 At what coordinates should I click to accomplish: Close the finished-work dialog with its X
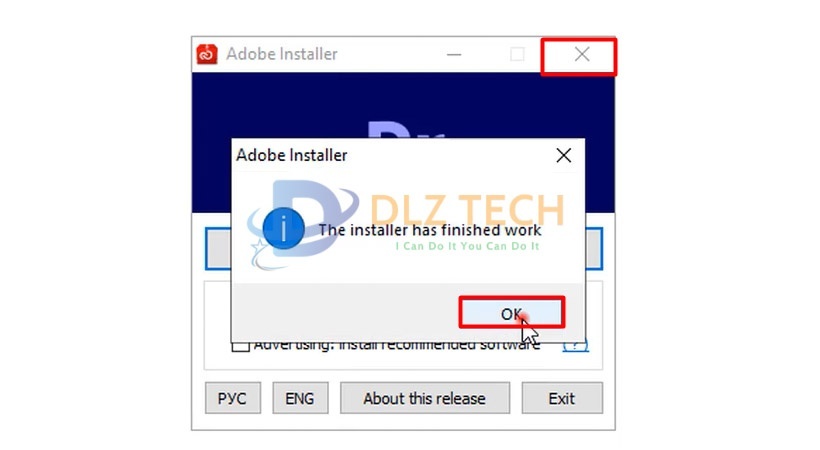[564, 155]
